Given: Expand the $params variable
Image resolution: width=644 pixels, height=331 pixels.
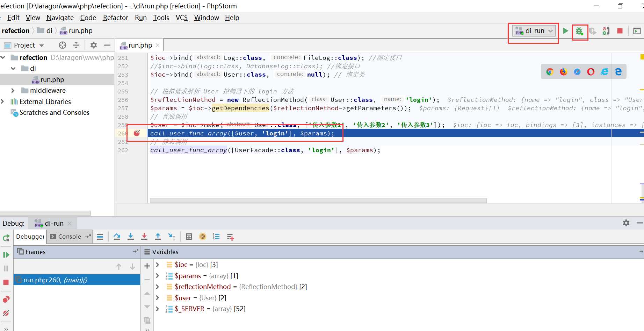Looking at the screenshot, I should point(158,276).
